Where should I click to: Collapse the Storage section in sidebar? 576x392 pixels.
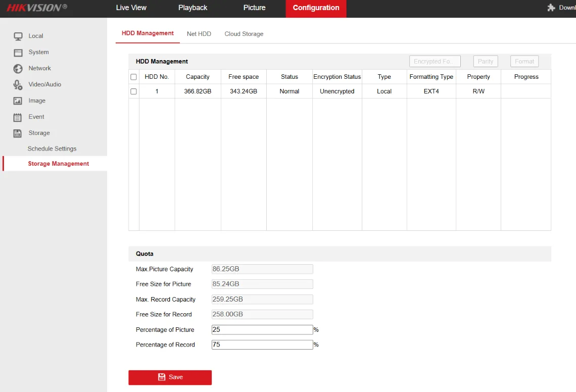click(39, 133)
